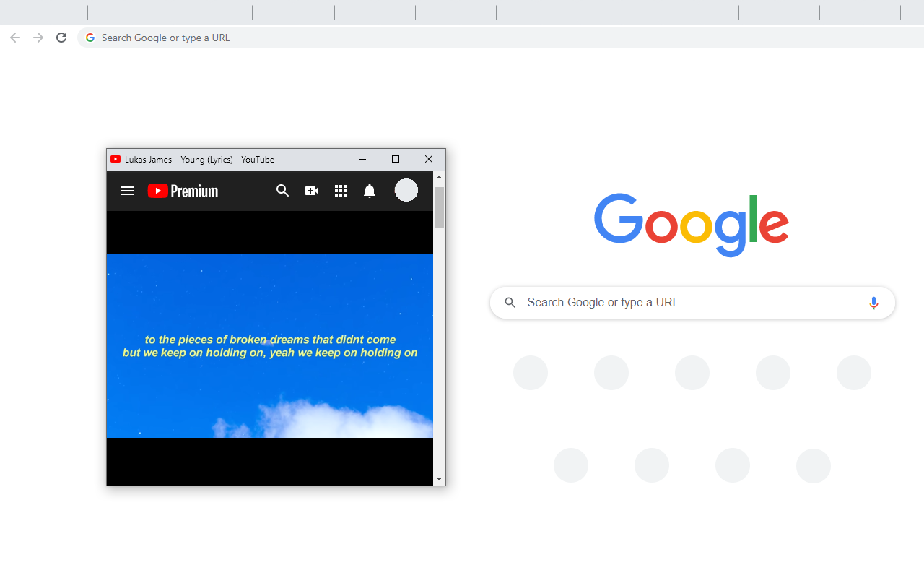Start voice search with the microphone icon
Viewport: 924px width, 578px height.
click(x=873, y=303)
